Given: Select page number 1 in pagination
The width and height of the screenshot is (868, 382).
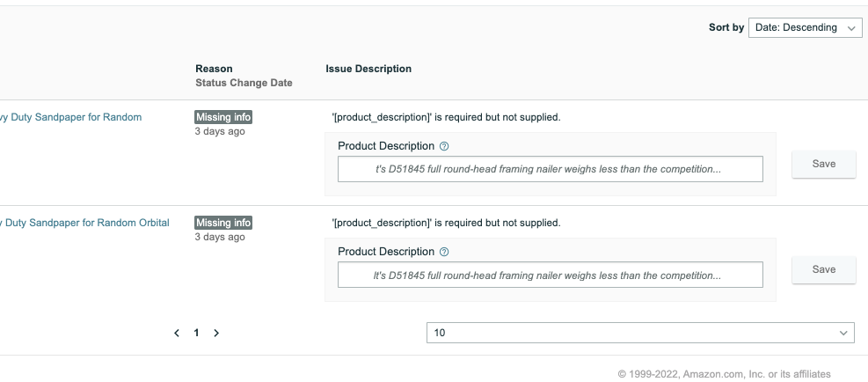Looking at the screenshot, I should tap(196, 333).
